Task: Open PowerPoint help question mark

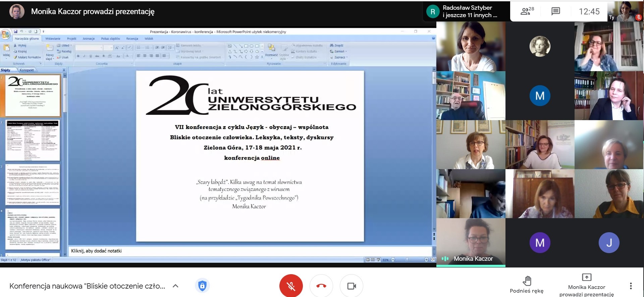Action: [x=433, y=38]
